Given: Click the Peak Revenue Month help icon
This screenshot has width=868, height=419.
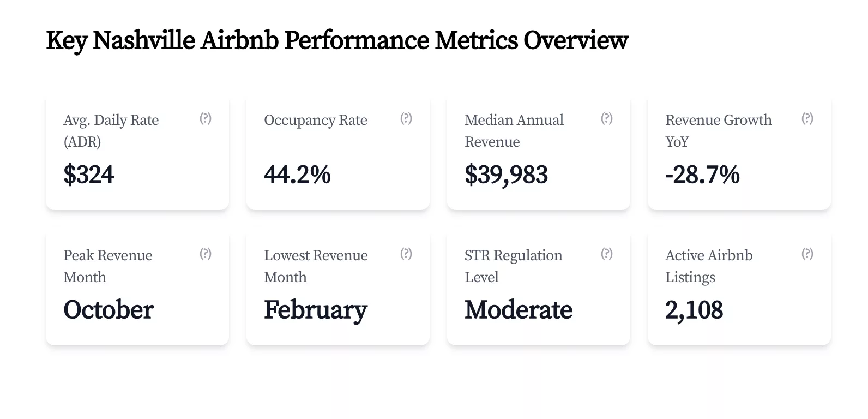Looking at the screenshot, I should (x=205, y=253).
